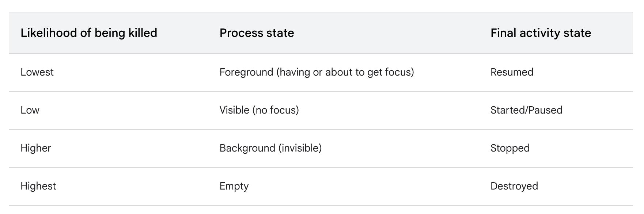Viewport: 644px width, 214px height.
Task: Click the 'Likelihood of being killed' column header
Action: click(89, 33)
